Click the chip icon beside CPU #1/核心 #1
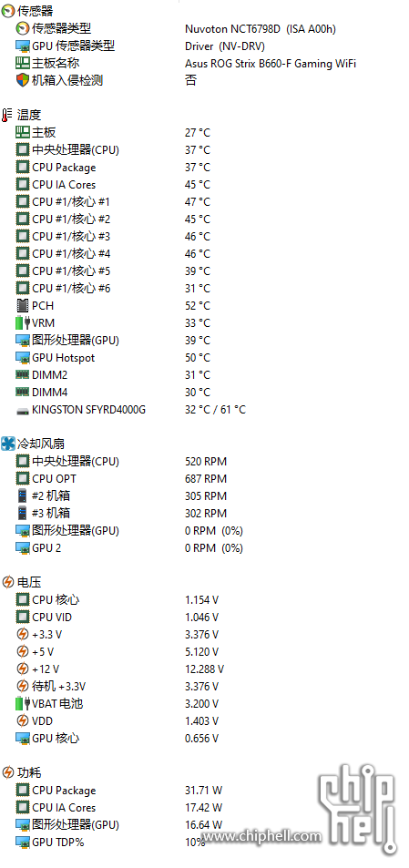The height and width of the screenshot is (868, 409). coord(23,201)
